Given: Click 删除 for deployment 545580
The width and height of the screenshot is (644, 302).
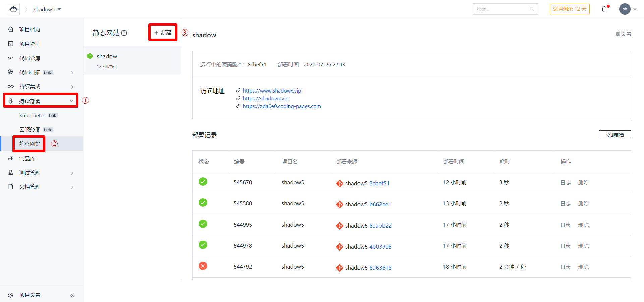Looking at the screenshot, I should pos(584,203).
